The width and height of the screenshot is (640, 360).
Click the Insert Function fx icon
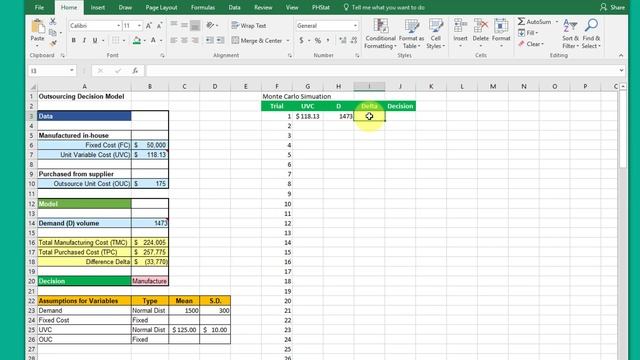click(x=135, y=71)
